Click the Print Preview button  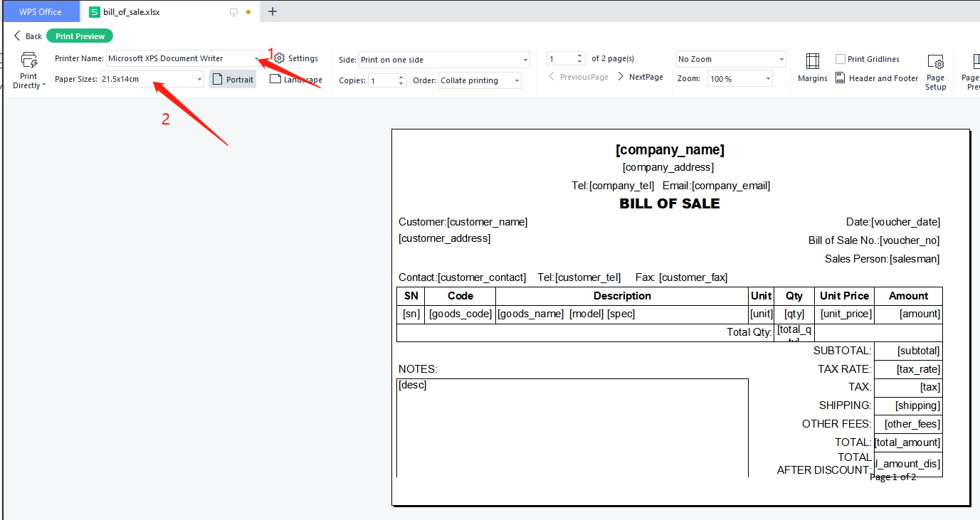click(80, 36)
